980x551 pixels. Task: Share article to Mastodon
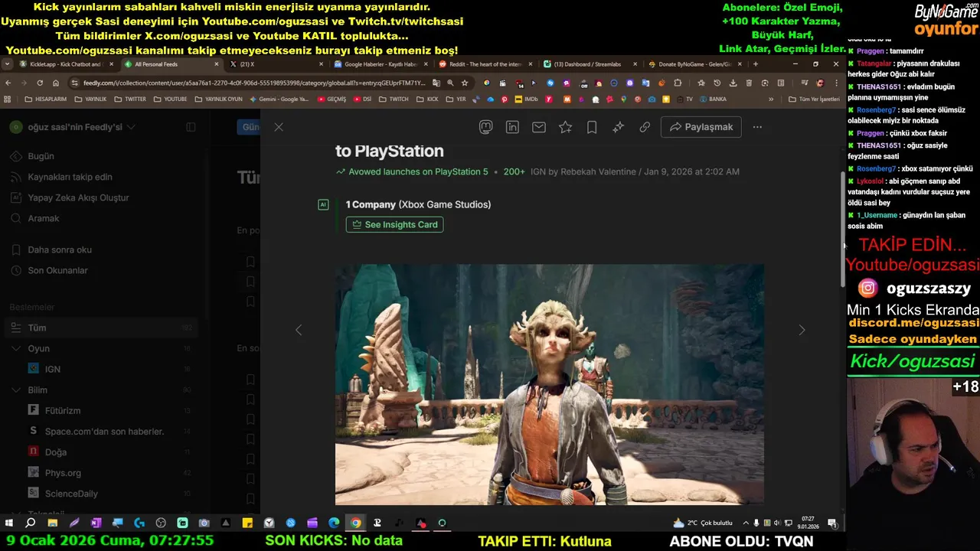486,127
